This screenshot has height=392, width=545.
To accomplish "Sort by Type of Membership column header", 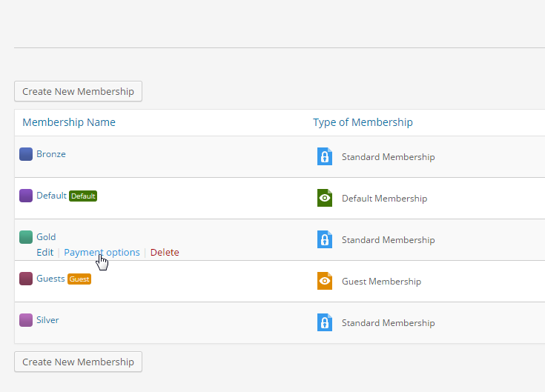I will coord(363,122).
